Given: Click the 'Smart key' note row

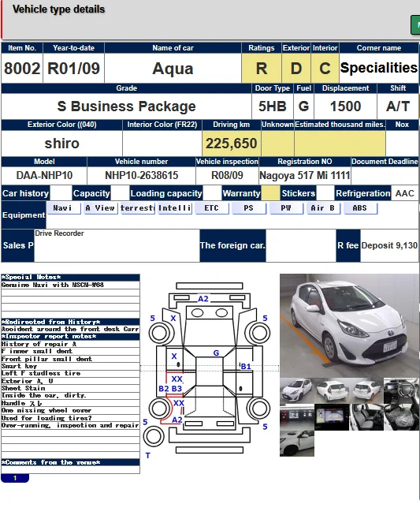Looking at the screenshot, I should tap(71, 366).
